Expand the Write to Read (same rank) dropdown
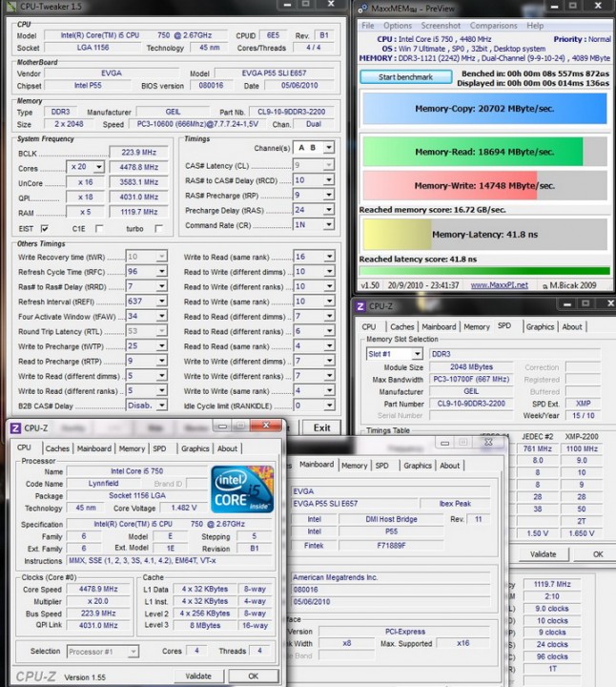This screenshot has width=616, height=687. point(329,257)
